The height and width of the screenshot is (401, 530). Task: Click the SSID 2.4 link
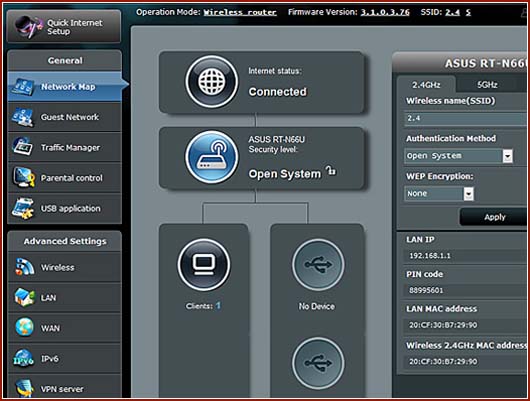point(452,13)
